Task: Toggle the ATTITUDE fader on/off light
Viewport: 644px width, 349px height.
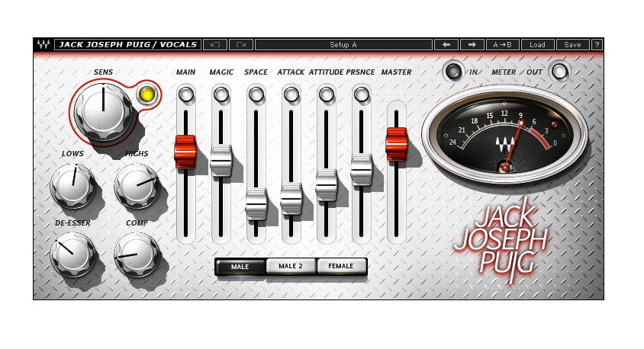Action: (x=326, y=94)
